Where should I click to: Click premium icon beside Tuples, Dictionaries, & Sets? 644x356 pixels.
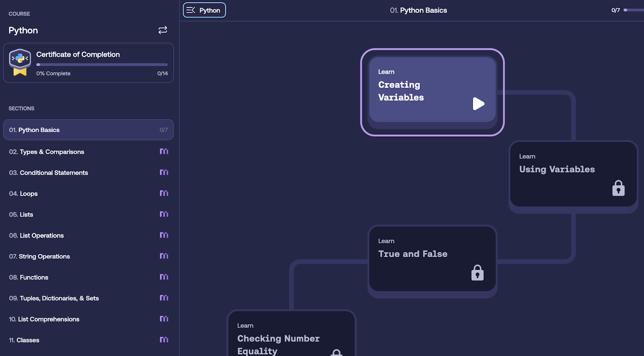[164, 298]
